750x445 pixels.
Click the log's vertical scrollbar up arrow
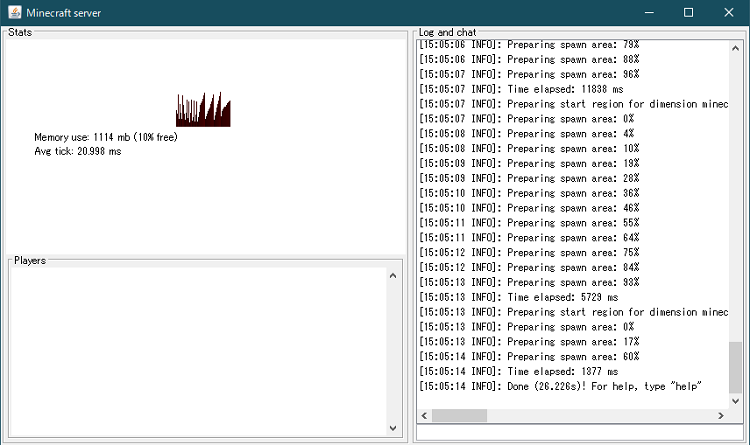pos(736,46)
